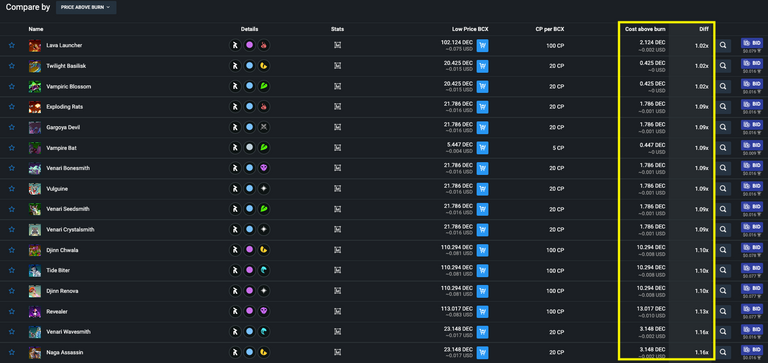This screenshot has width=768, height=363.
Task: Click the magnifier icon for Exploding Rats
Action: (x=723, y=107)
